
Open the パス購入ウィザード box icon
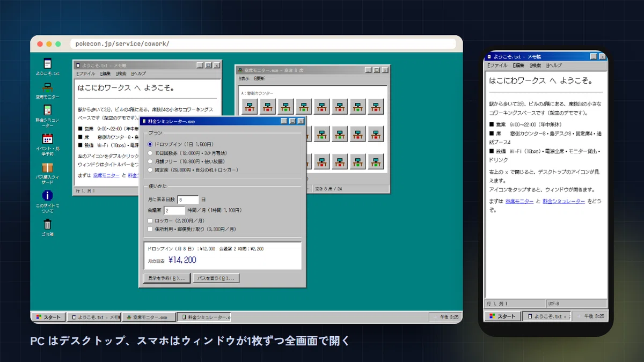pyautogui.click(x=48, y=172)
